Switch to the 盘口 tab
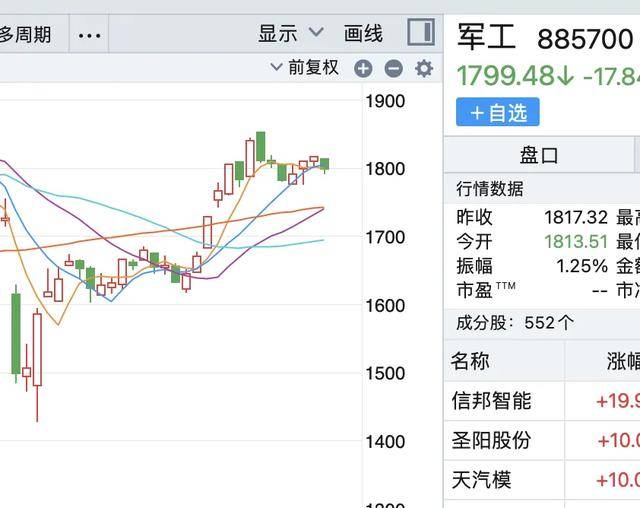 (539, 155)
